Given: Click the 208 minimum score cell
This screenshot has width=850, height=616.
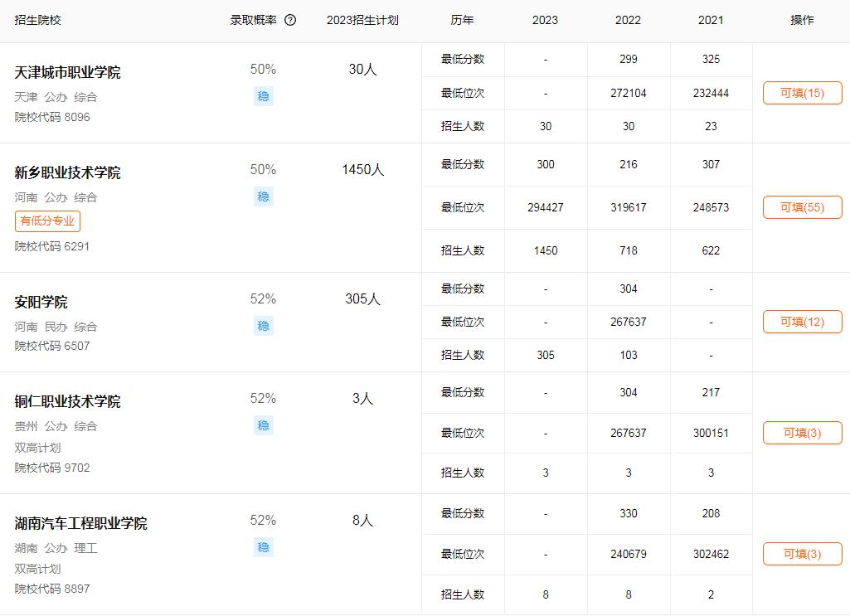Looking at the screenshot, I should tap(711, 513).
